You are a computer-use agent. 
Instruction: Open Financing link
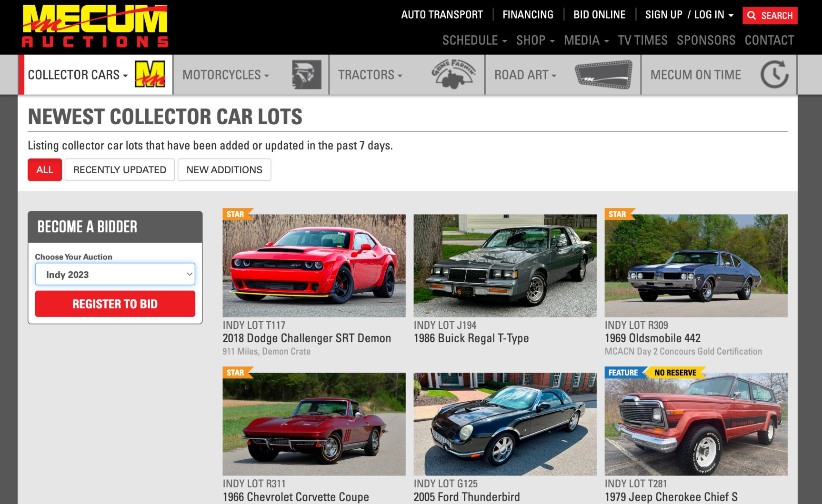pyautogui.click(x=528, y=15)
